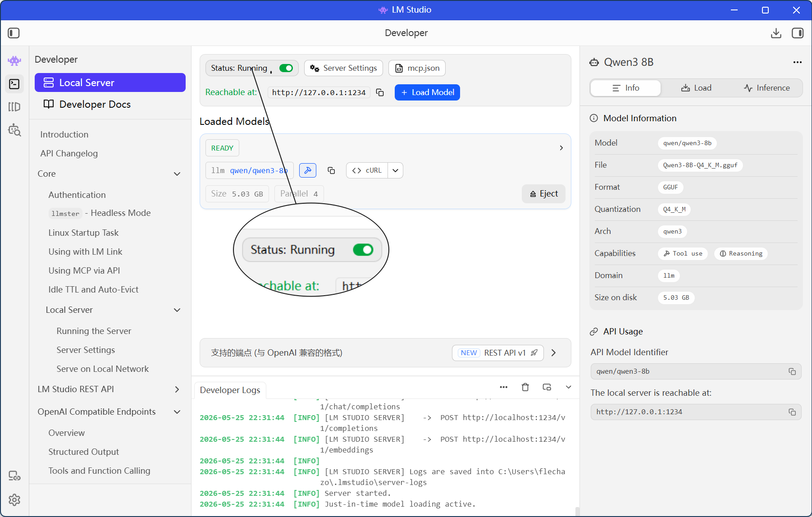Open the Discover search icon in the left rail

point(14,130)
